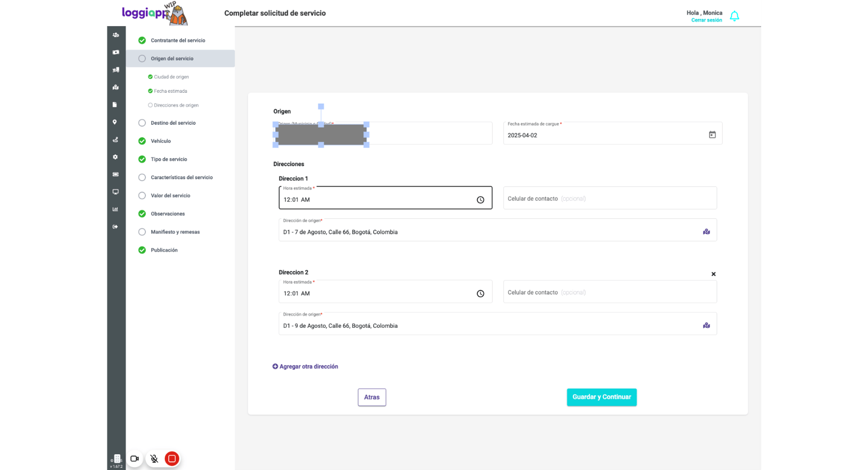The width and height of the screenshot is (868, 470).
Task: Toggle the camera recording button
Action: click(x=135, y=459)
